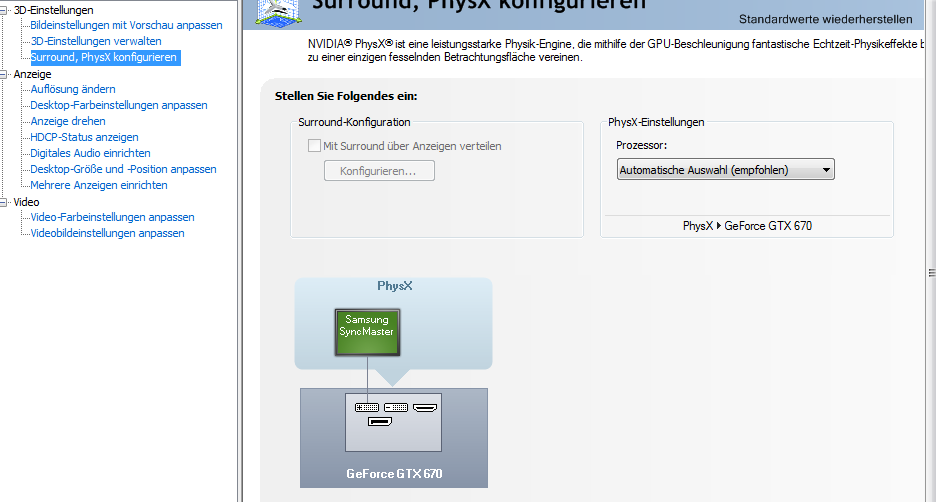This screenshot has height=502, width=936.
Task: Select Surround, PhysX konfigurieren entry
Action: click(104, 57)
